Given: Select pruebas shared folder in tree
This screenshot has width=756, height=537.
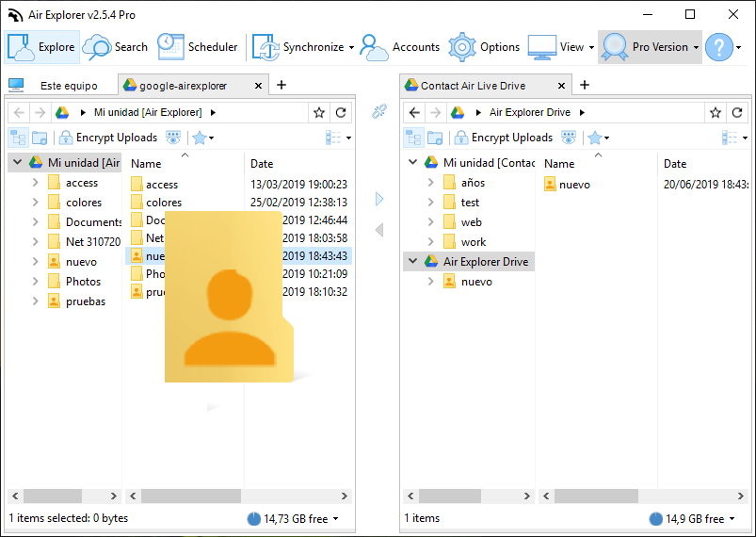Looking at the screenshot, I should [x=77, y=301].
